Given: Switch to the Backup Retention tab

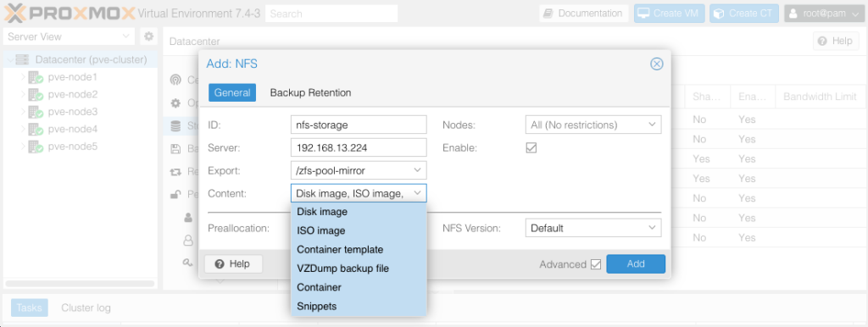Looking at the screenshot, I should coord(310,92).
